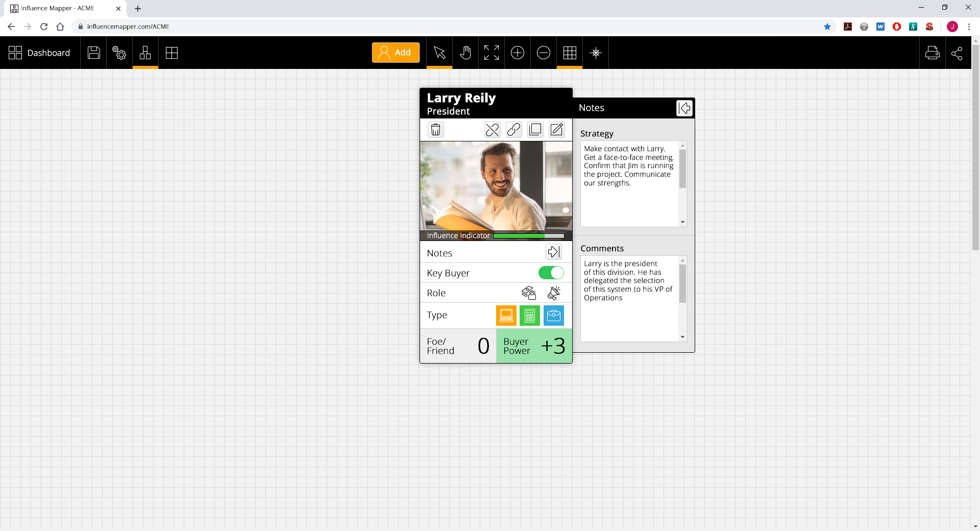The height and width of the screenshot is (531, 980).
Task: Reload the page
Action: (44, 27)
